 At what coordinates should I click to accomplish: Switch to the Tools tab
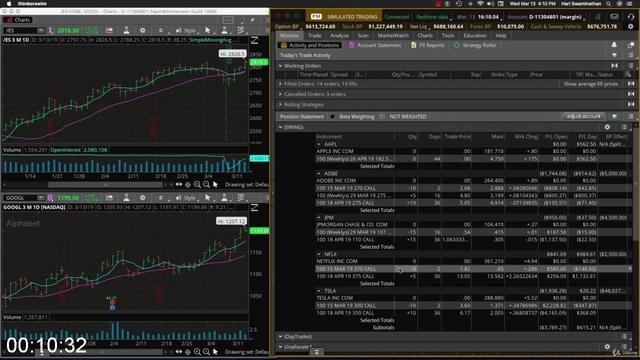point(448,36)
